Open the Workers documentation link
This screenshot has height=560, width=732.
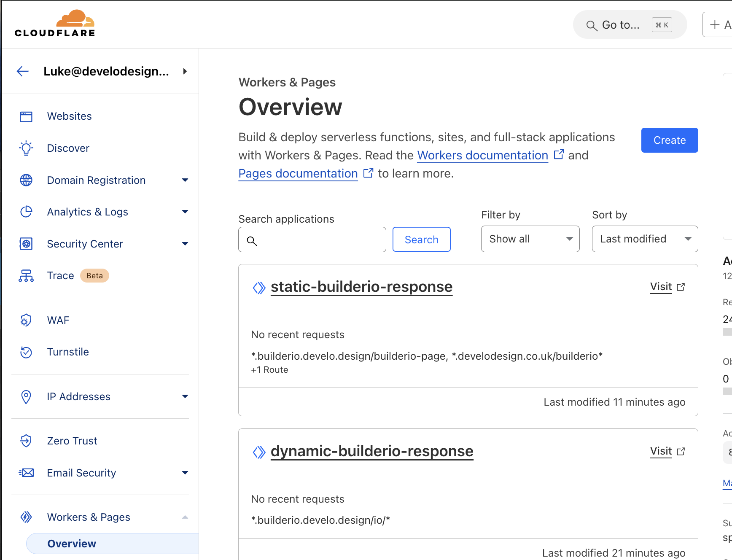pyautogui.click(x=482, y=156)
